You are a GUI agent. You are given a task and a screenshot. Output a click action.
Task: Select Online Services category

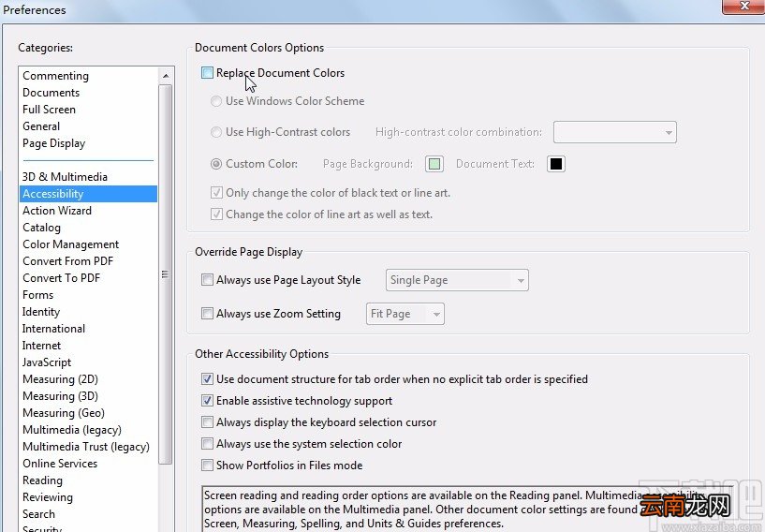click(x=60, y=464)
